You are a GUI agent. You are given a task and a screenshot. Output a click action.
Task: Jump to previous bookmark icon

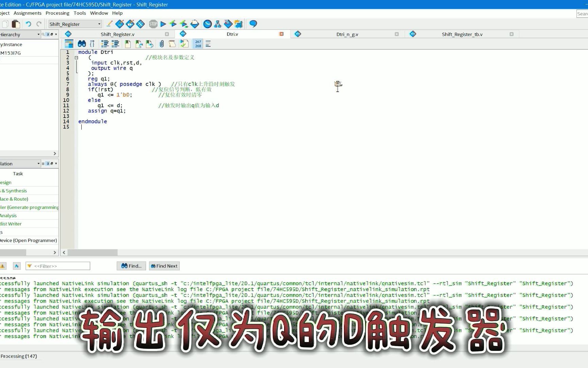click(x=149, y=44)
